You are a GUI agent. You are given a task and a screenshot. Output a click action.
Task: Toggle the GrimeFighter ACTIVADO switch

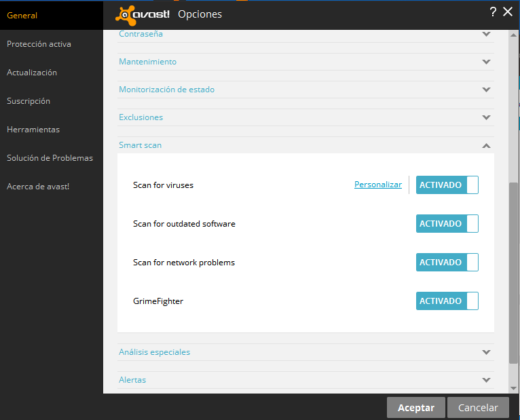tap(447, 301)
